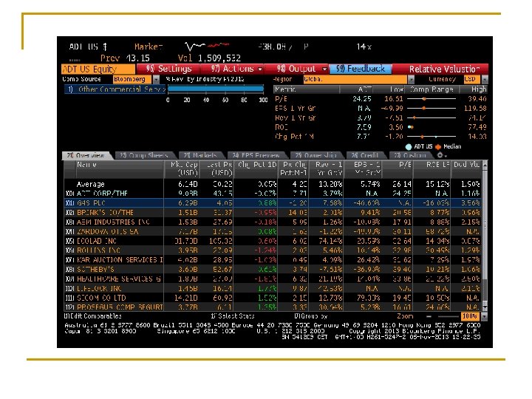Click the intraday price sparkline chart
The width and height of the screenshot is (532, 399).
207,46
